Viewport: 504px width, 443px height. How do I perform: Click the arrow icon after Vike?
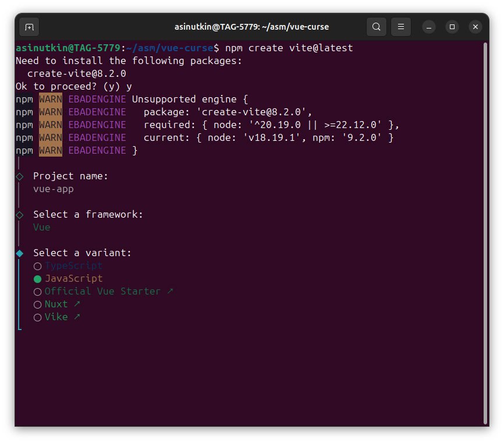coord(77,317)
